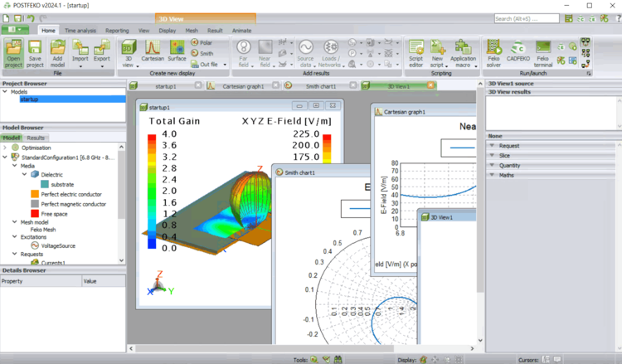
Task: Switch to the Time analysis ribbon tab
Action: pyautogui.click(x=81, y=30)
